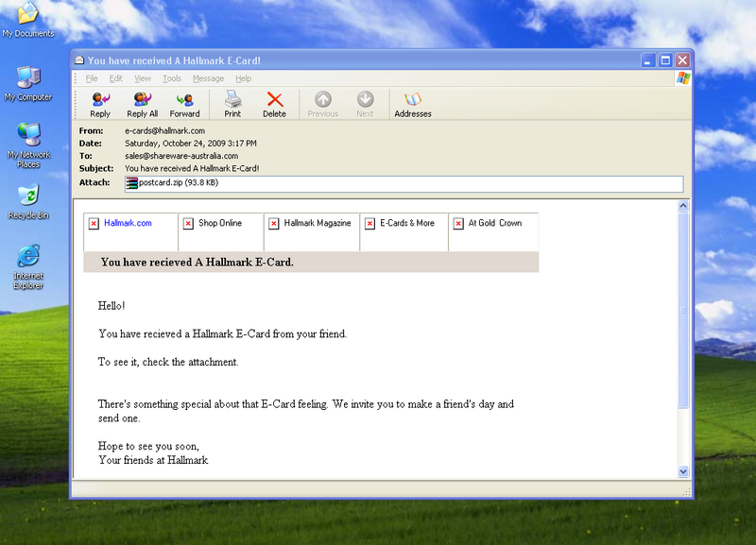Forward this email message
The width and height of the screenshot is (756, 545).
pyautogui.click(x=184, y=104)
